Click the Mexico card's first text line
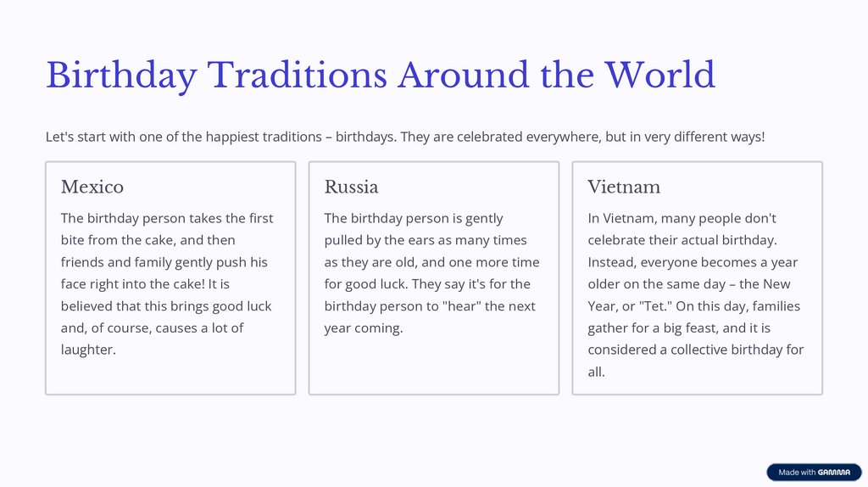Screen dimensions: 868x487 coord(167,218)
